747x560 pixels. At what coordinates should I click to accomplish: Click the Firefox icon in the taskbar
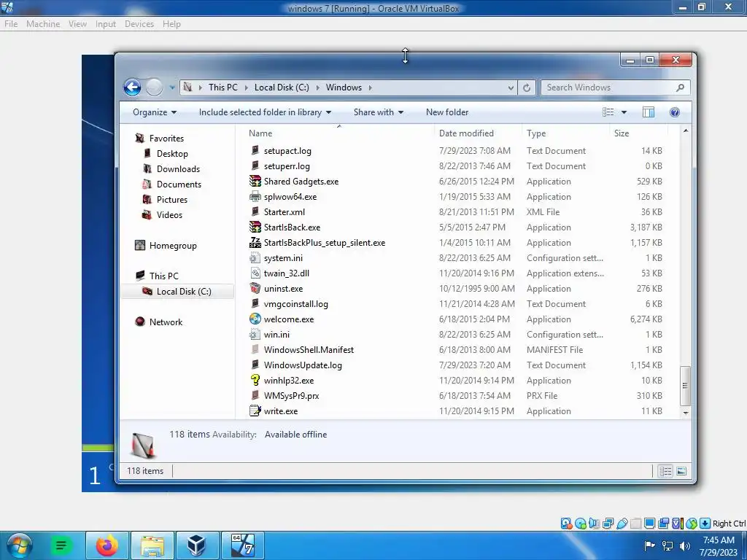(107, 545)
